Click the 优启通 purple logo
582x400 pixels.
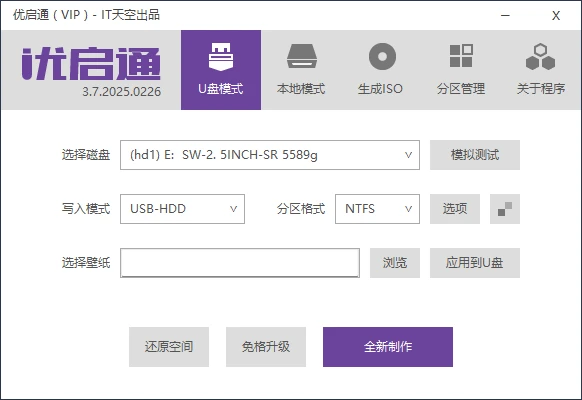pos(91,63)
